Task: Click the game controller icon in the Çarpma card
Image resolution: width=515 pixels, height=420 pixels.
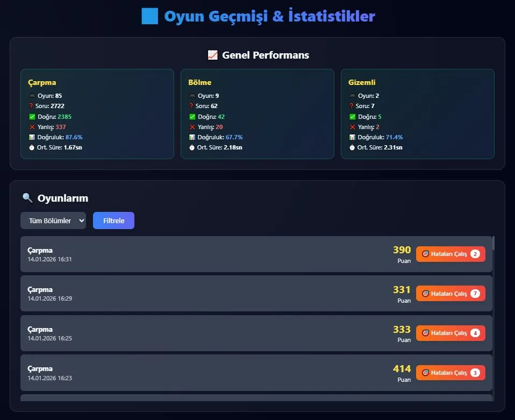Action: [x=32, y=96]
